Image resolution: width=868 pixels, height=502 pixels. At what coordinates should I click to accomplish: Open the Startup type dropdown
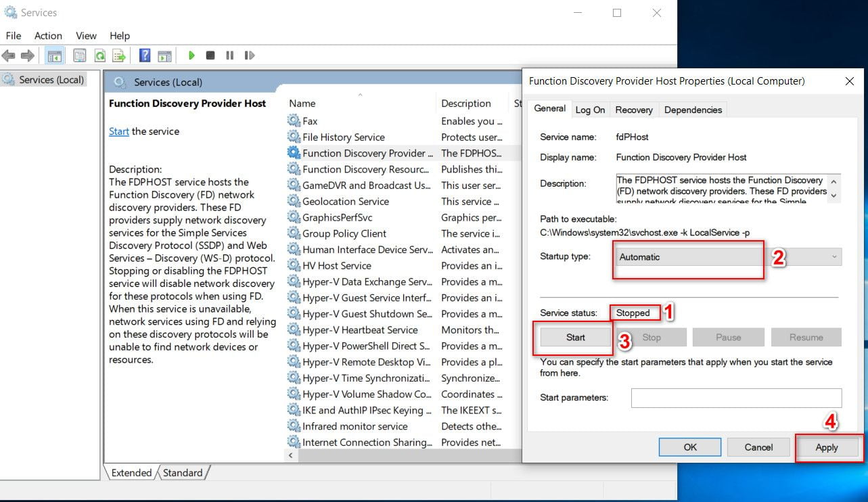(x=729, y=257)
